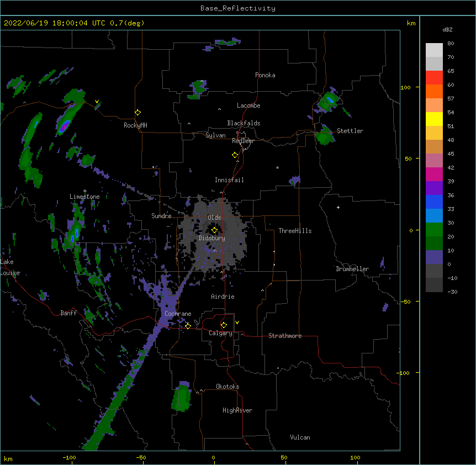Viewport: 476px width, 465px height.
Task: Click the green echo just west of Stettler
Action: pyautogui.click(x=324, y=135)
